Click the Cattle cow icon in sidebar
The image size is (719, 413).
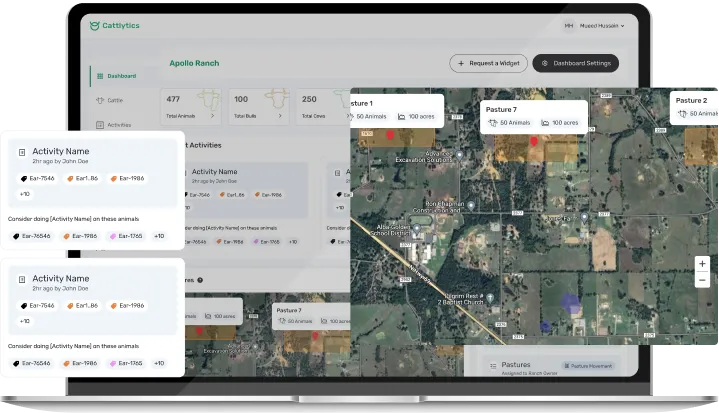point(100,100)
